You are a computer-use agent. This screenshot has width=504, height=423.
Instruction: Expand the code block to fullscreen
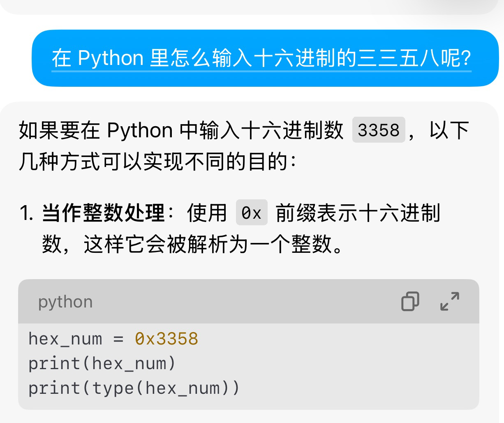pyautogui.click(x=449, y=302)
